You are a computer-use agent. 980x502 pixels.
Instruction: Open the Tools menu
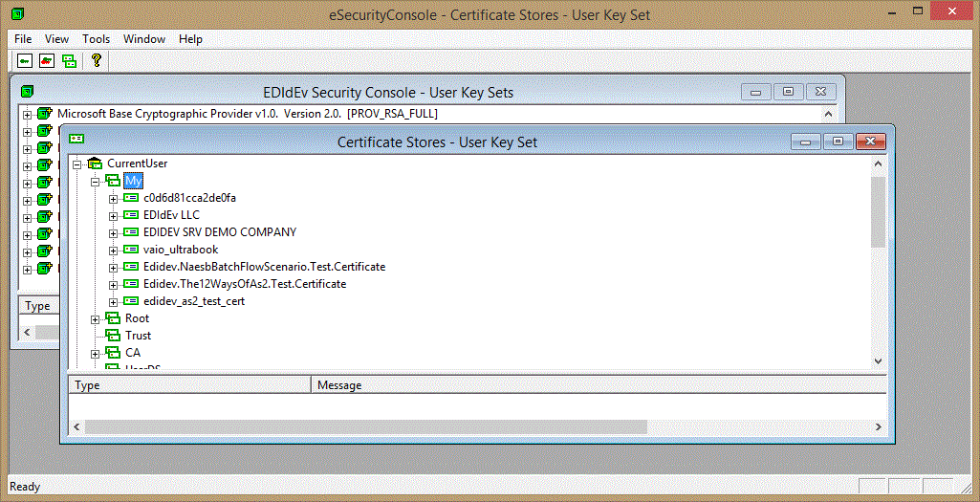(96, 39)
